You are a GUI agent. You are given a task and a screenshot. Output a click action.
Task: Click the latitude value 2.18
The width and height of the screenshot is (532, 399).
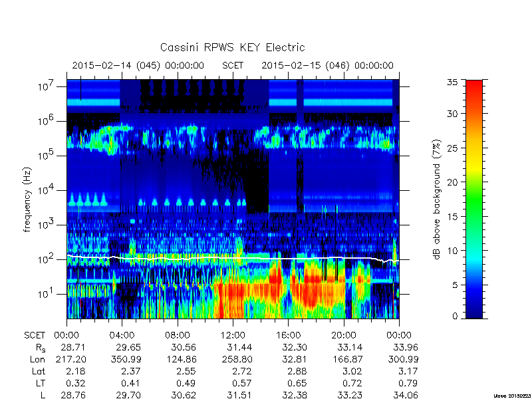click(x=75, y=371)
